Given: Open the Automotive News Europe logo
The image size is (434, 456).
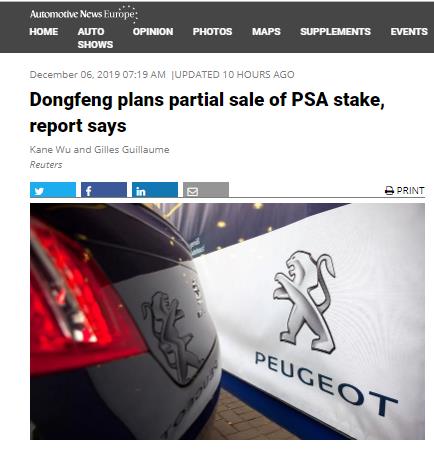Looking at the screenshot, I should [83, 14].
